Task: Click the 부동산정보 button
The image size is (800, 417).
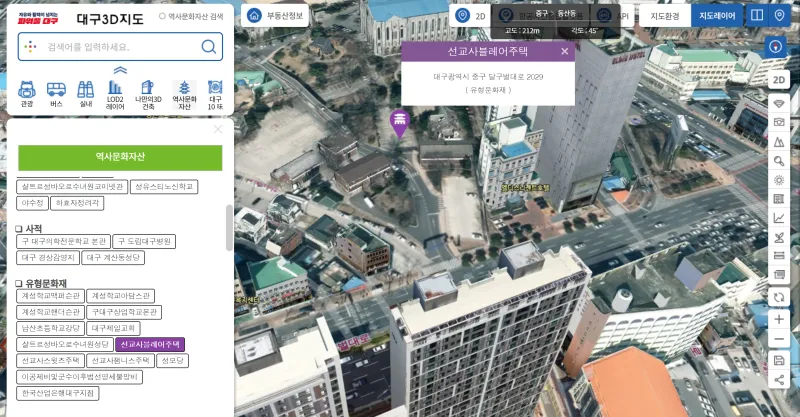Action: tap(274, 16)
